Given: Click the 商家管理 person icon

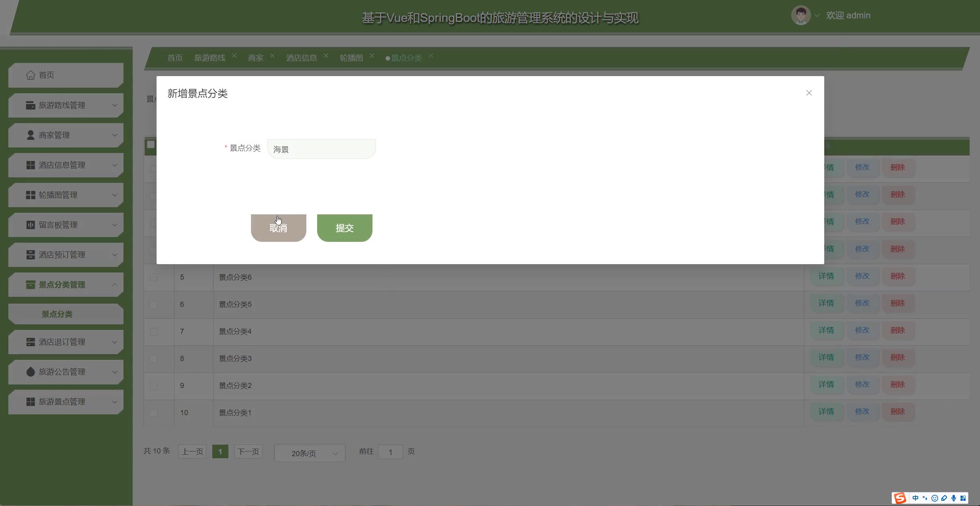Looking at the screenshot, I should point(30,135).
